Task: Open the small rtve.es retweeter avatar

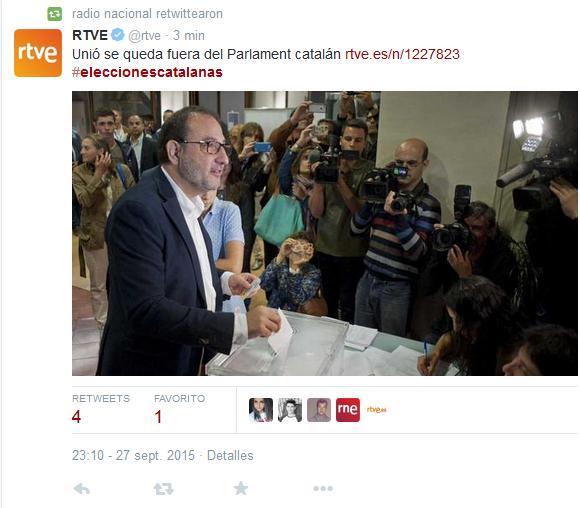Action: (376, 410)
